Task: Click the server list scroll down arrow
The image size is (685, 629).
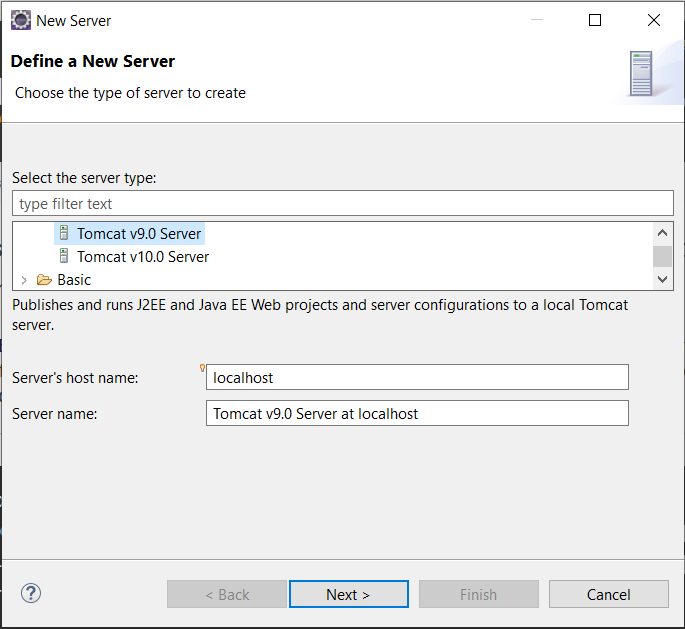Action: pyautogui.click(x=662, y=279)
